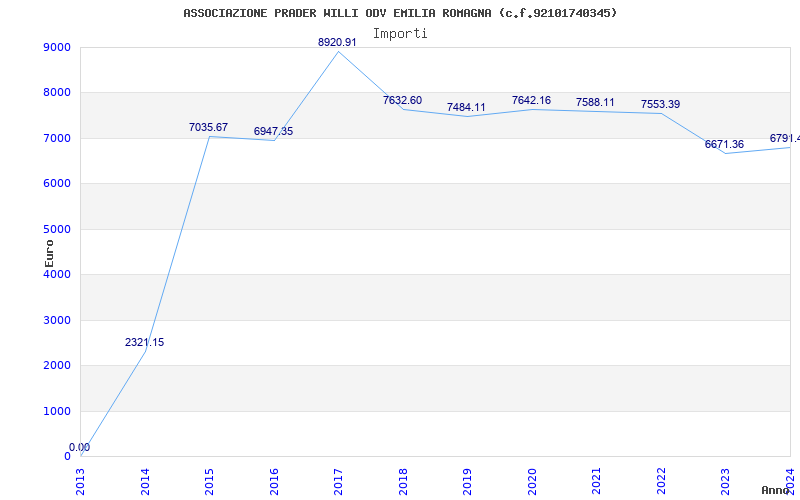The height and width of the screenshot is (500, 800).
Task: Click the 7035.67 data label
Action: point(208,128)
